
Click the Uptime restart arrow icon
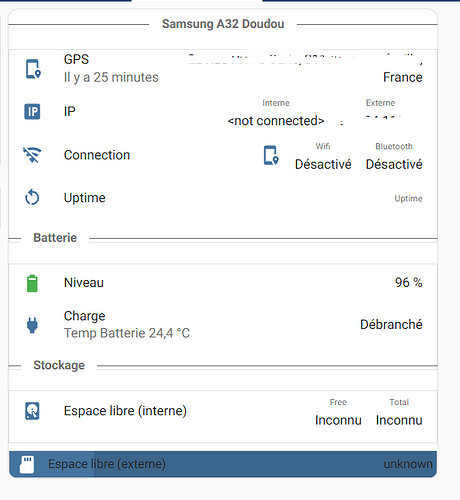(x=32, y=197)
